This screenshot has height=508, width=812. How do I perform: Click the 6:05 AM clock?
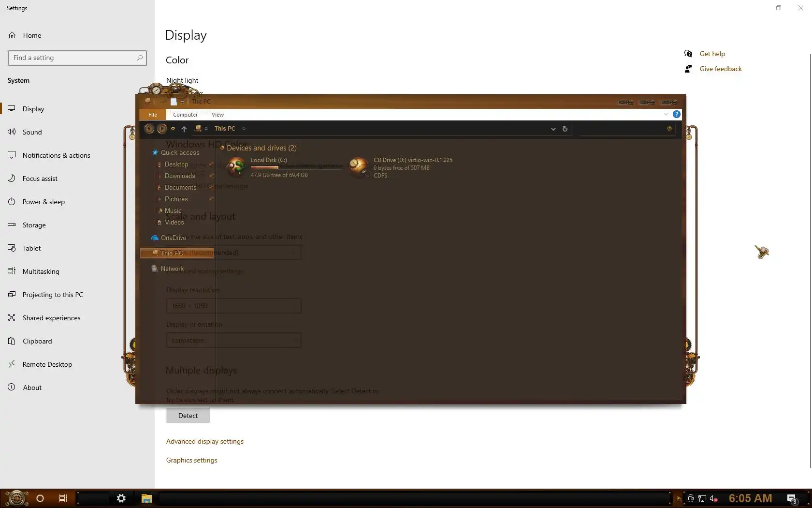(x=750, y=498)
